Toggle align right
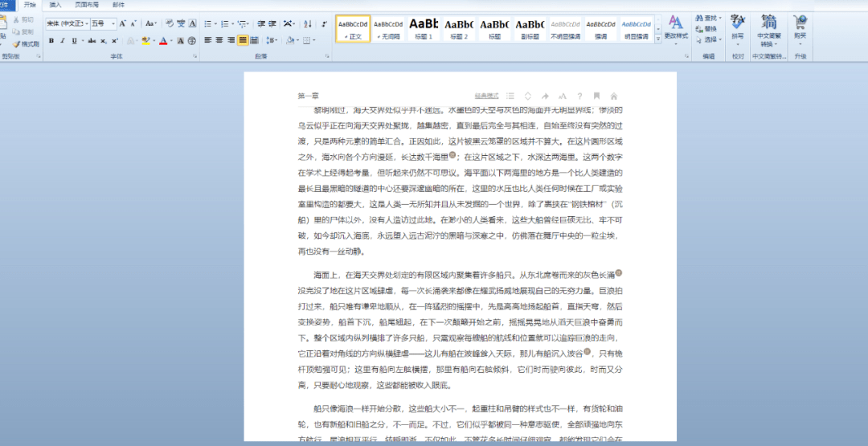The image size is (868, 446). (231, 40)
